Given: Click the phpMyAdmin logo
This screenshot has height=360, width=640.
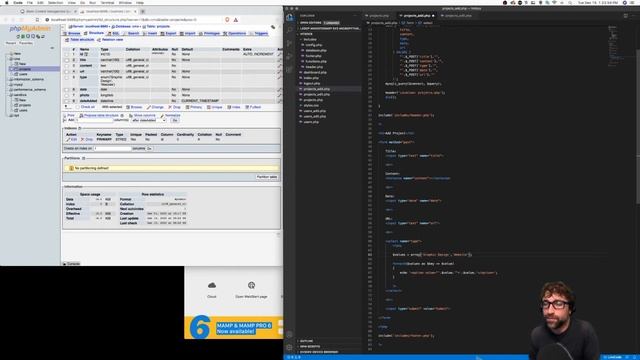Looking at the screenshot, I should (x=30, y=29).
